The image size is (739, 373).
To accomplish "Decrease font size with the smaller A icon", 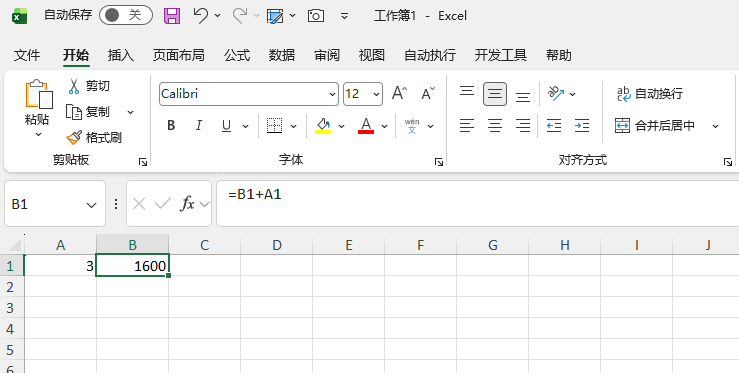I will (428, 93).
